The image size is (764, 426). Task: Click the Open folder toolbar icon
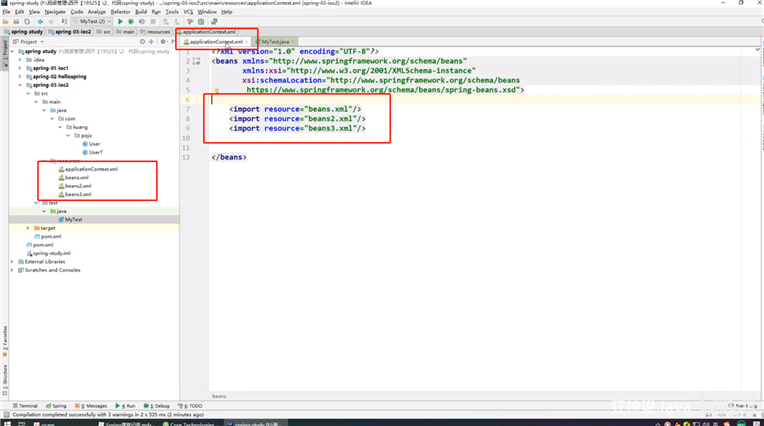(6, 21)
